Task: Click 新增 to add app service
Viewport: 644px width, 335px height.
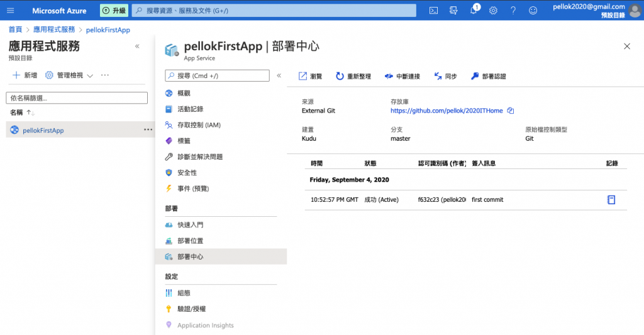Action: [x=25, y=75]
